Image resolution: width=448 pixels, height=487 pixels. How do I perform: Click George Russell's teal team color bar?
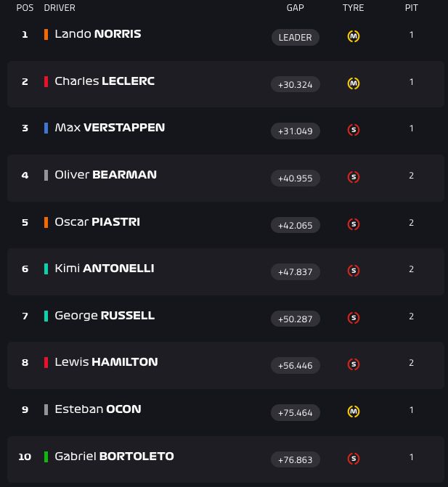pos(46,316)
